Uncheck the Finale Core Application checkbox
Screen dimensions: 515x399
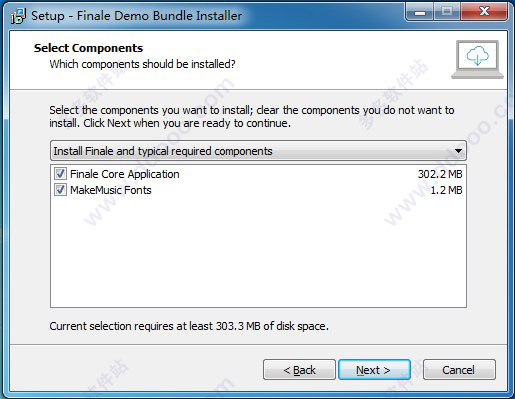coord(60,174)
